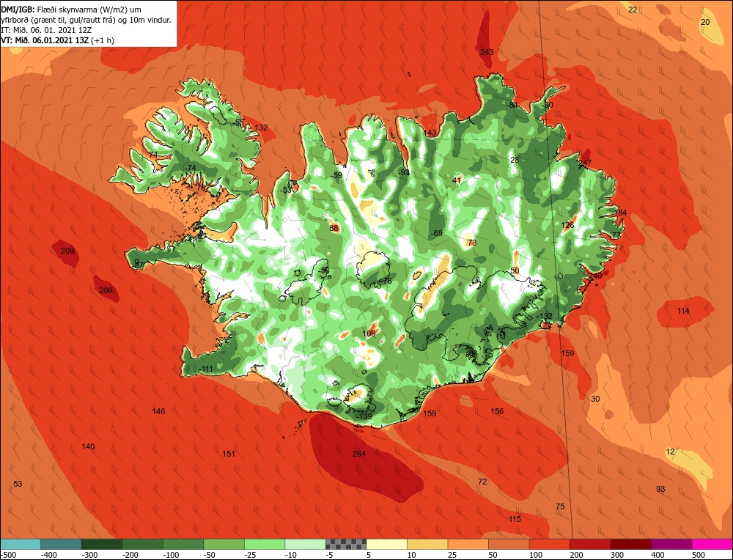Screen dimensions: 733x560
Task: Click the magenta swatch above the 500 label
Action: coord(712,544)
